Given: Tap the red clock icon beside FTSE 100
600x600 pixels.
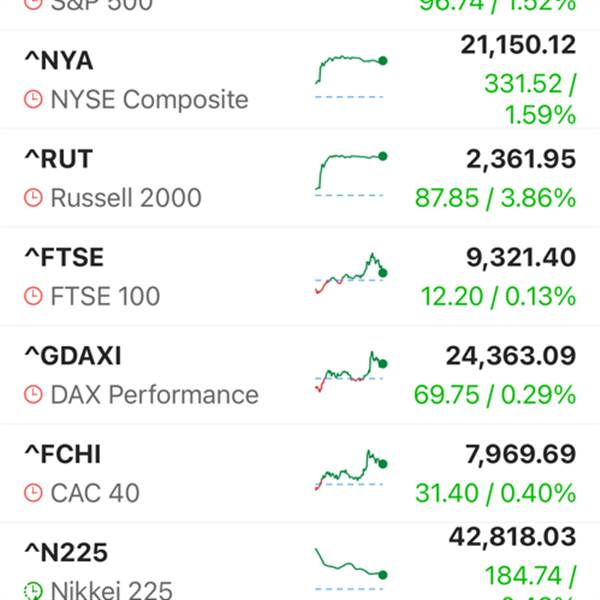Looking at the screenshot, I should [33, 296].
